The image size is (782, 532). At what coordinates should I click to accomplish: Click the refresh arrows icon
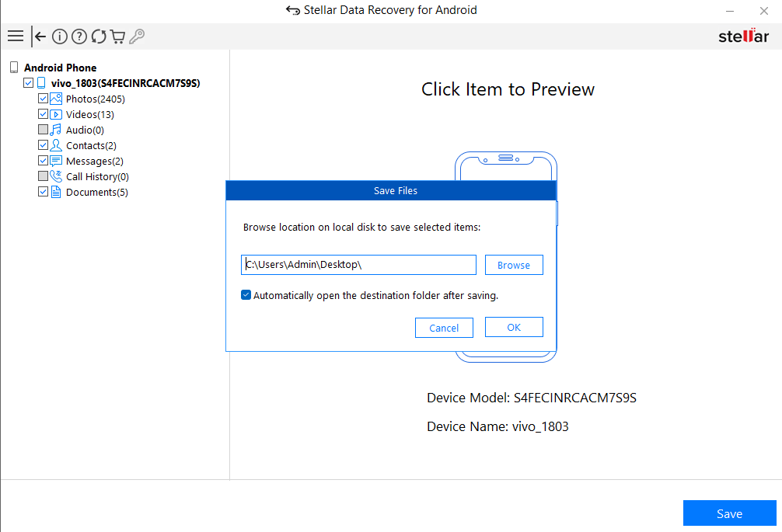tap(99, 37)
